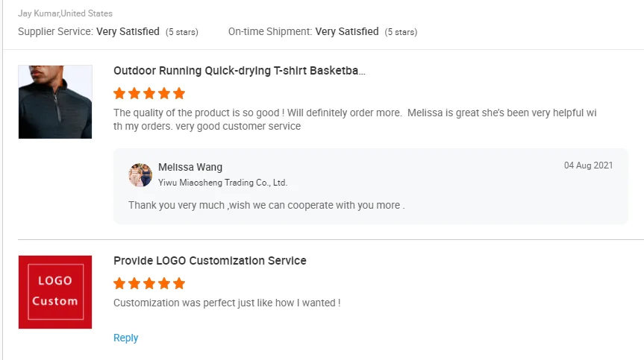This screenshot has height=360, width=644.
Task: Reply to the LOGO Customization review
Action: [x=125, y=338]
